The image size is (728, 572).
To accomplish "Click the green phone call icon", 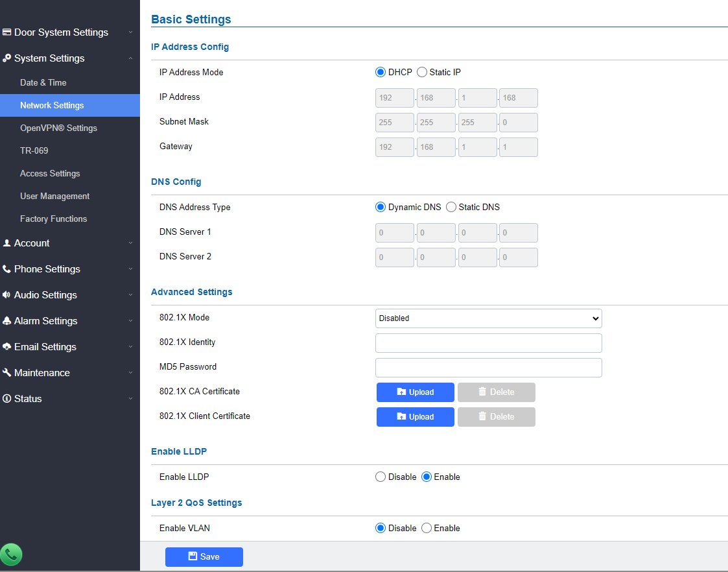I will 11,554.
